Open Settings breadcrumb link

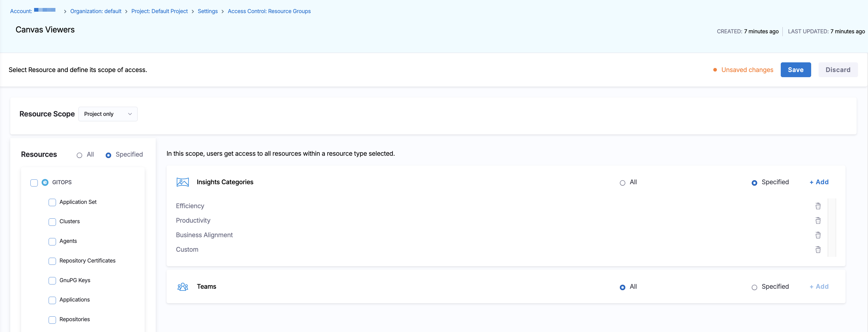207,11
